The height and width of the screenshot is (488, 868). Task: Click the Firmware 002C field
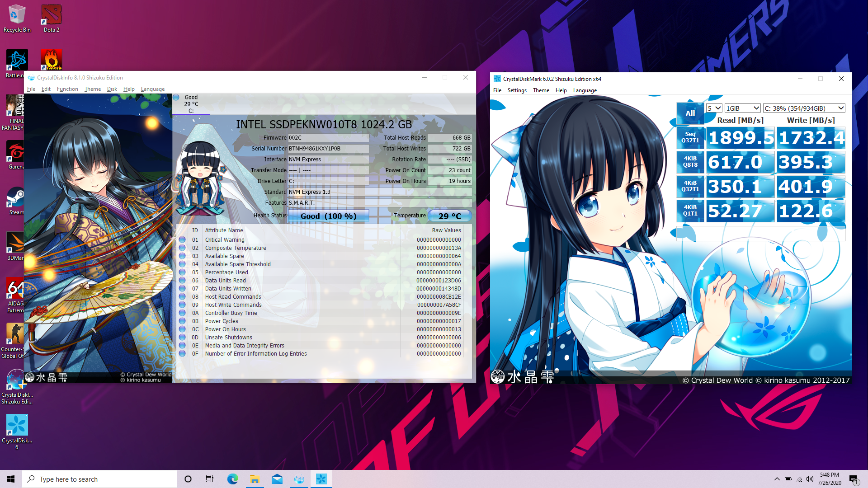point(328,138)
